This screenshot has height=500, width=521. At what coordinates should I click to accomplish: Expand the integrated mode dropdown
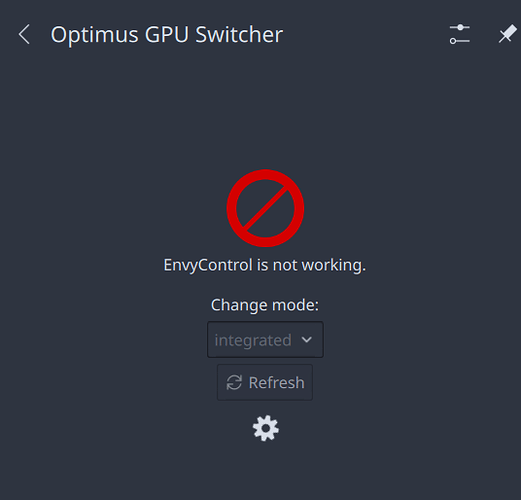265,340
